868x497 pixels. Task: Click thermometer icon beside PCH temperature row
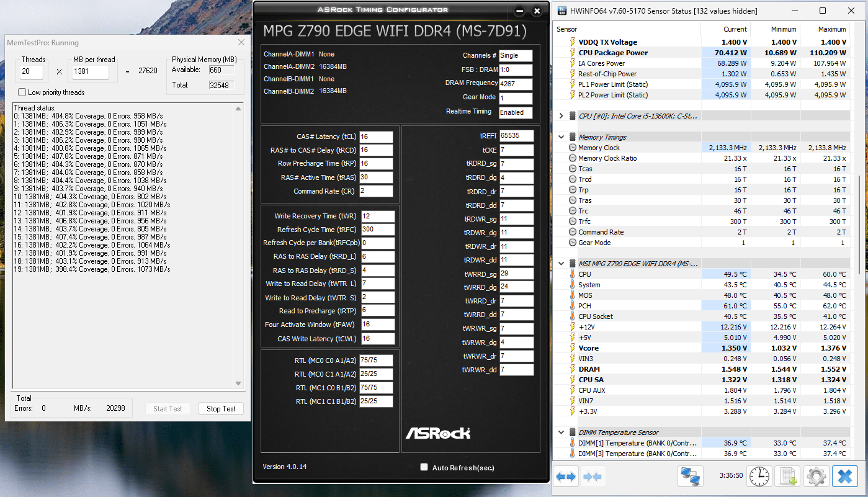click(x=572, y=306)
